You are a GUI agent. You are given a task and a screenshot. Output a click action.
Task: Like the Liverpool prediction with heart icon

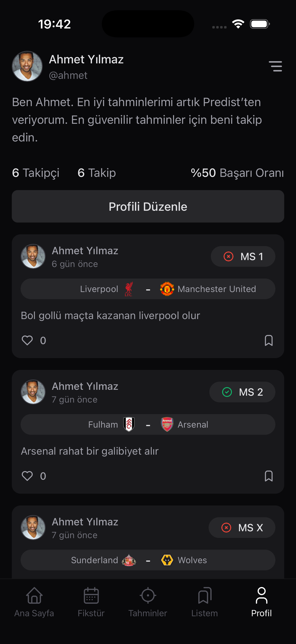point(27,340)
